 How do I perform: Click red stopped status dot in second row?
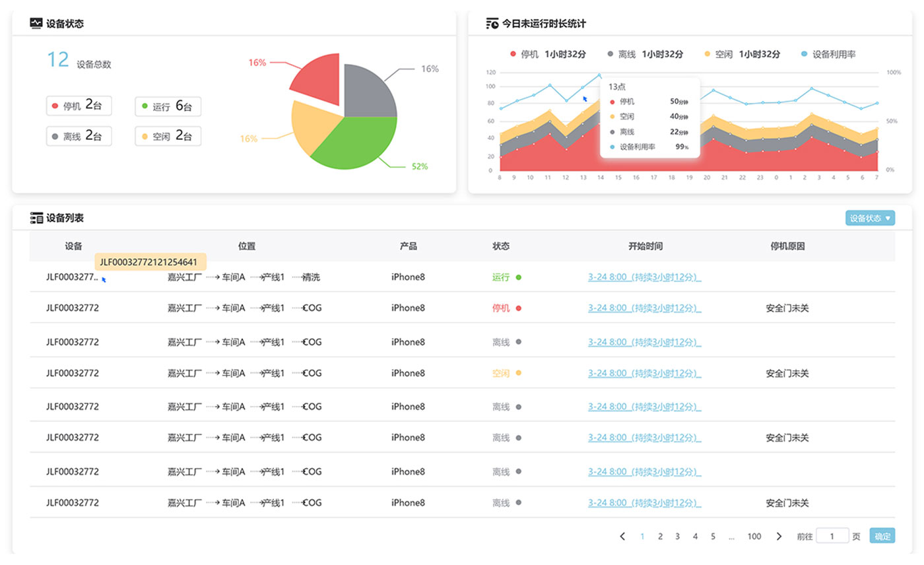519,308
